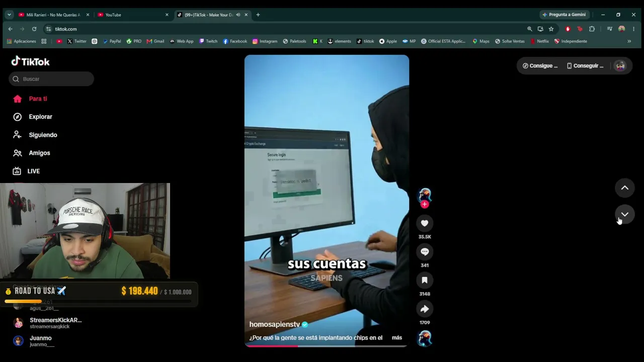Like the homosapienstv video with the heart icon
This screenshot has height=362, width=644.
point(425,223)
